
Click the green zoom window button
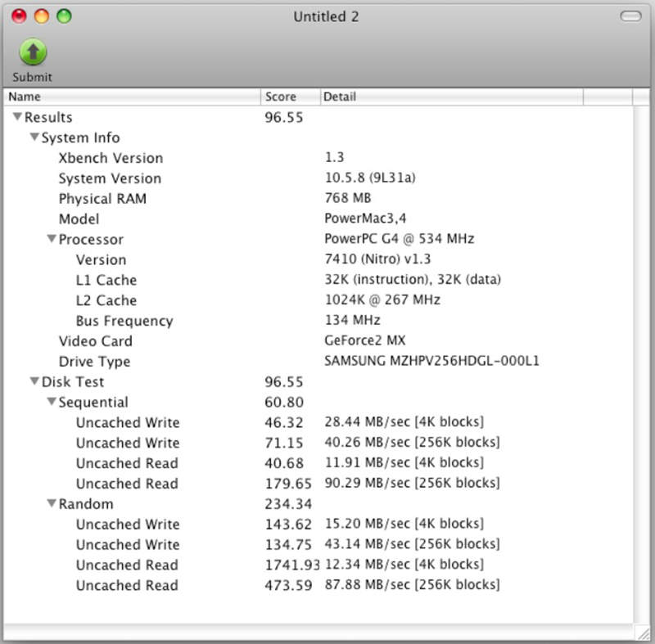pyautogui.click(x=63, y=16)
